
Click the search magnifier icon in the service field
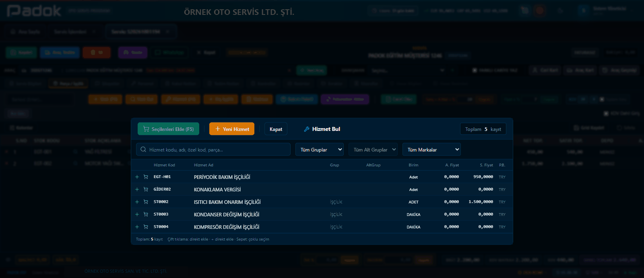click(x=143, y=149)
